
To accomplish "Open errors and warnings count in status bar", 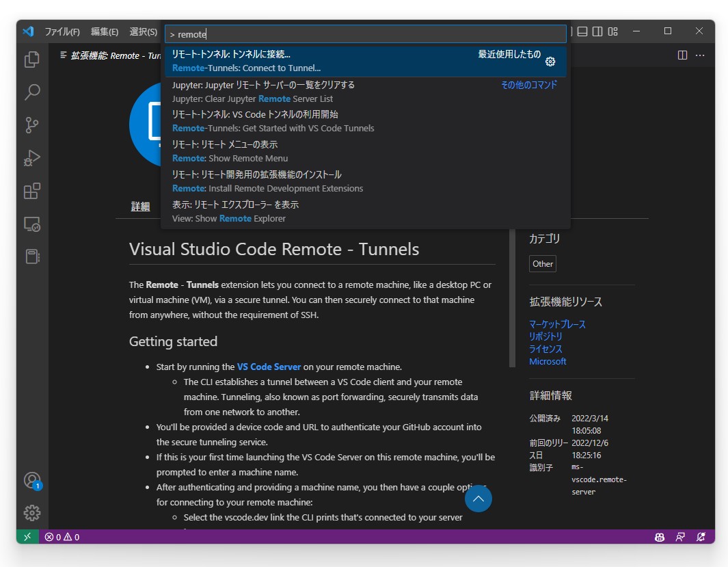I will pos(62,537).
